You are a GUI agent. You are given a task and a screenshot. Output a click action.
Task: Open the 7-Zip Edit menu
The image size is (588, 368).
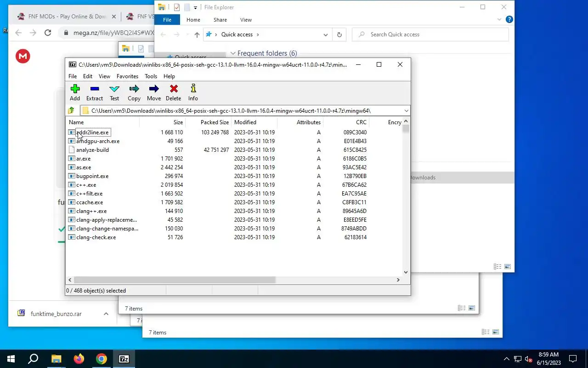tap(88, 76)
